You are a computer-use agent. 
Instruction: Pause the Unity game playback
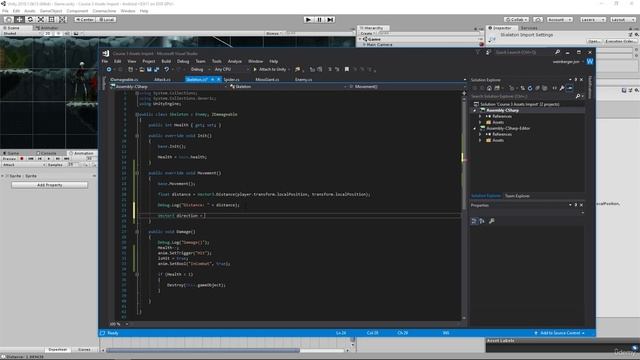(x=319, y=20)
